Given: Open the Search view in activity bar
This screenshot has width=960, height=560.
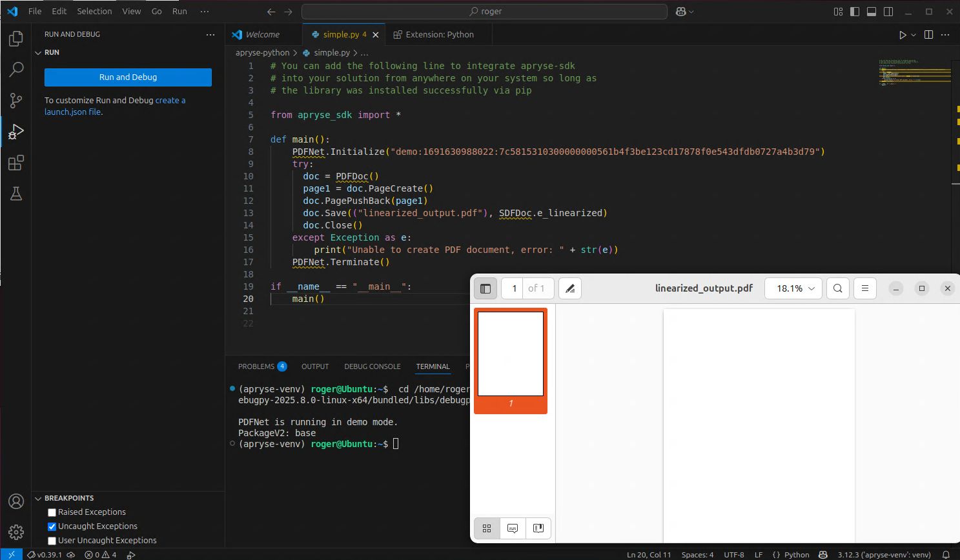Looking at the screenshot, I should click(x=16, y=70).
